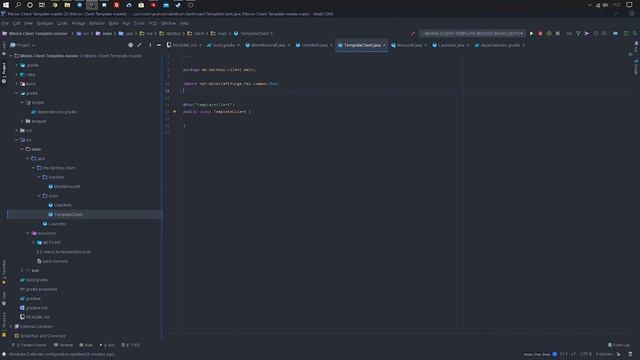Open the Refactor menu
The image size is (640, 360).
tap(97, 23)
